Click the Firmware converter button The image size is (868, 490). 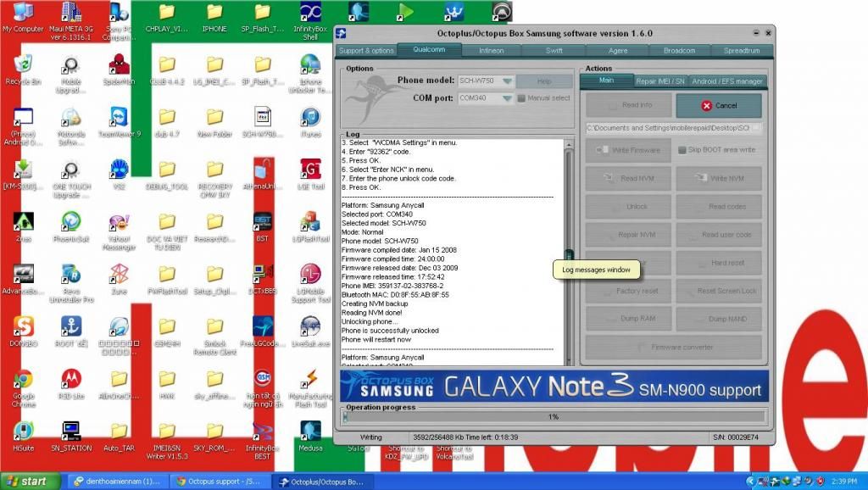tap(674, 347)
